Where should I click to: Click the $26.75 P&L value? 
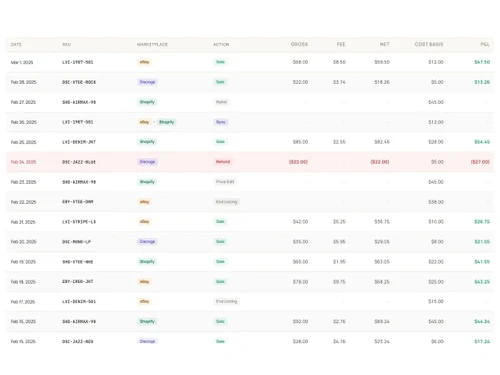[x=482, y=222]
